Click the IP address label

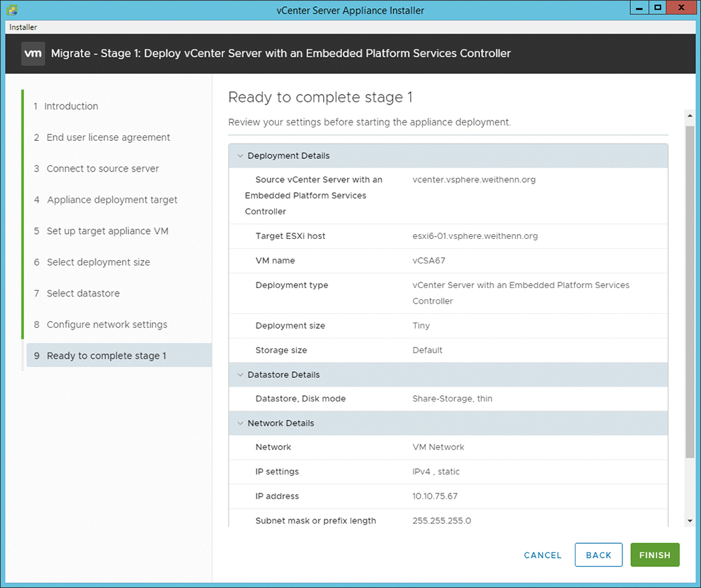pos(277,496)
